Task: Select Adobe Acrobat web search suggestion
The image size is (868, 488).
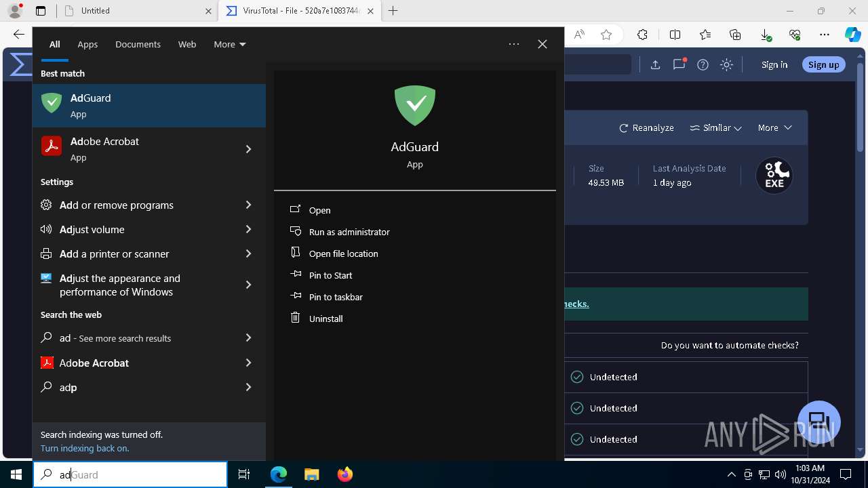Action: (x=133, y=363)
